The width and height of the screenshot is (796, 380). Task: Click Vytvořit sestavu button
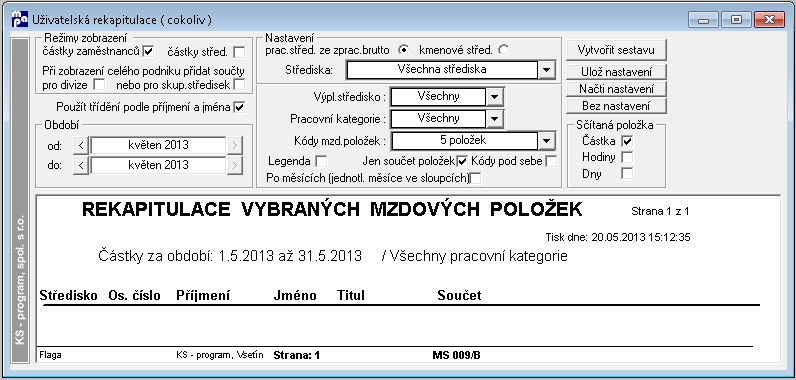coord(616,50)
